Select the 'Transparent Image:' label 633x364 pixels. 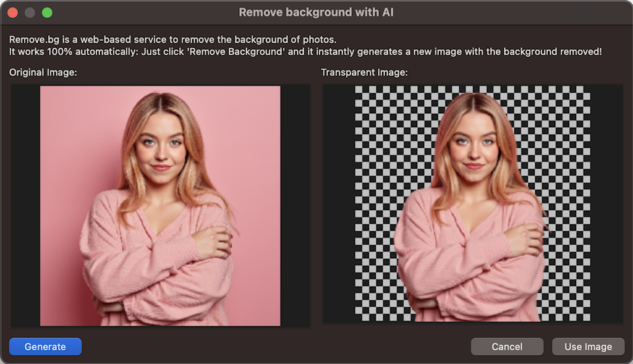364,72
